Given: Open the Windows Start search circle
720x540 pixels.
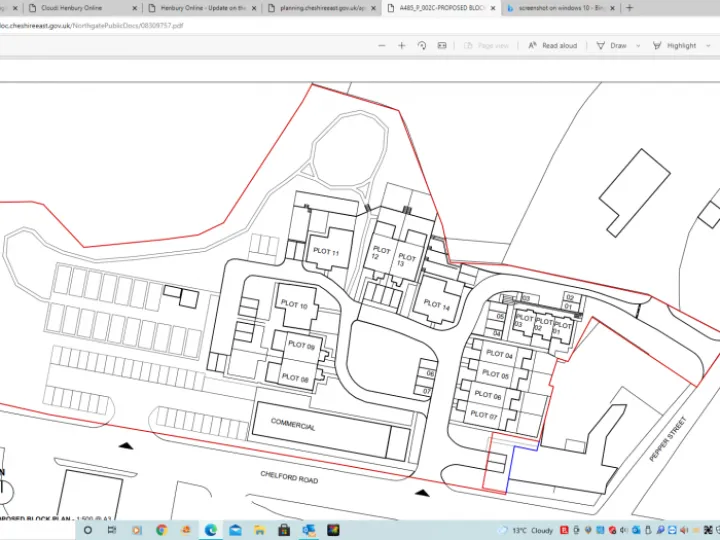Looking at the screenshot, I should coord(88,530).
